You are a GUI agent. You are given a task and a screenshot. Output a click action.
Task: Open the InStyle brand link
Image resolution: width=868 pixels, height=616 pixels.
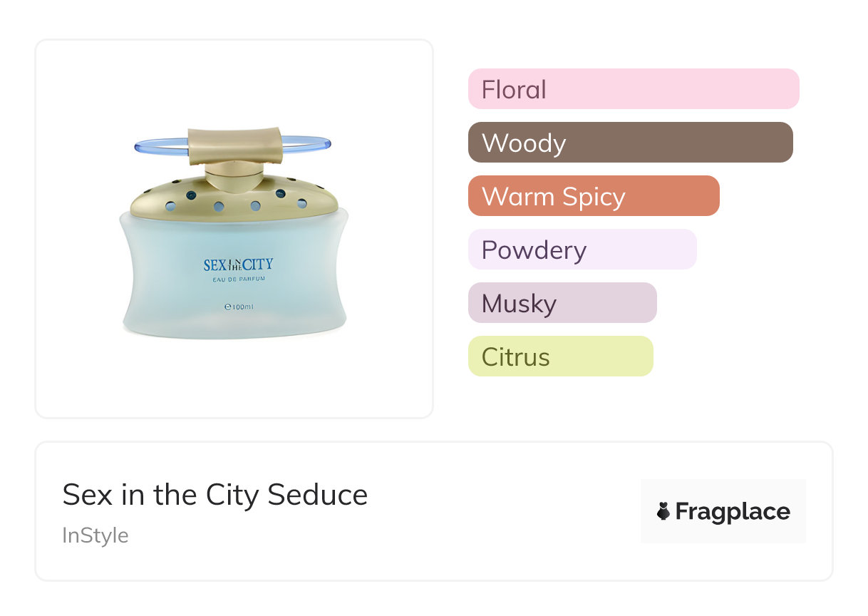pyautogui.click(x=95, y=535)
